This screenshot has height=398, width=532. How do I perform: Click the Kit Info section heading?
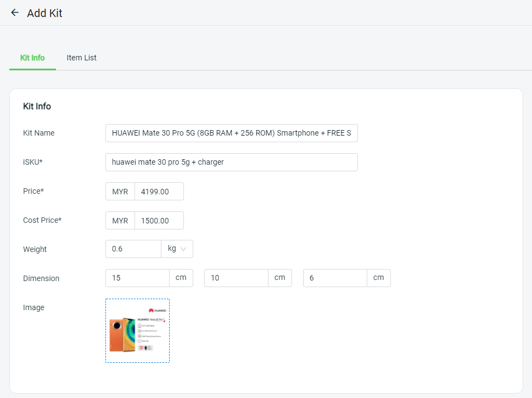[37, 106]
